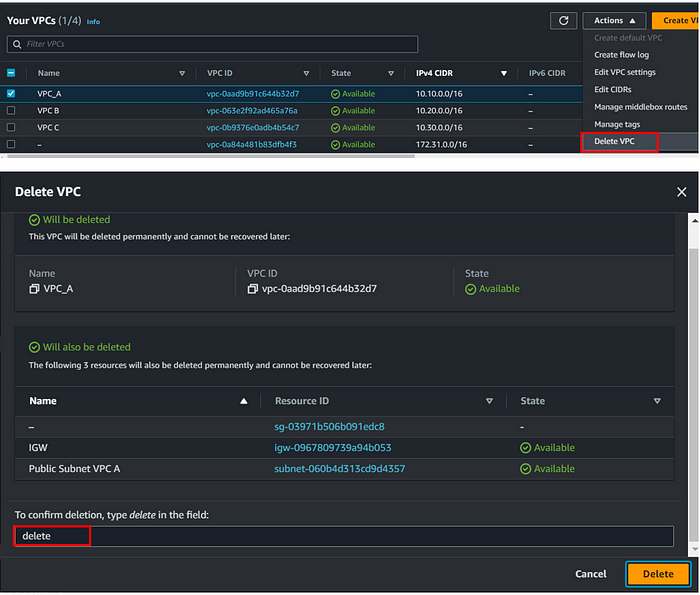Open the Actions dropdown
Image resolution: width=700 pixels, height=595 pixels.
[x=614, y=21]
